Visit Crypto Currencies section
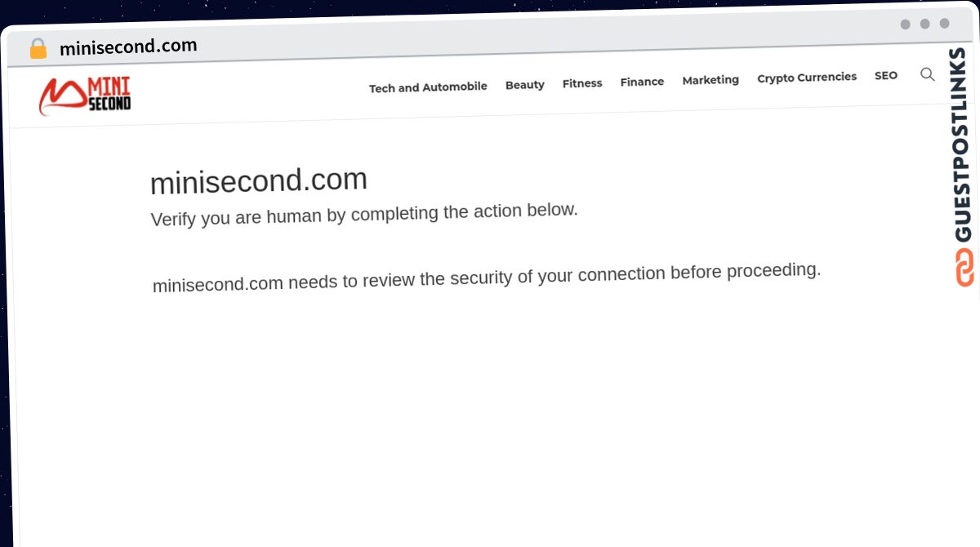 (x=807, y=78)
